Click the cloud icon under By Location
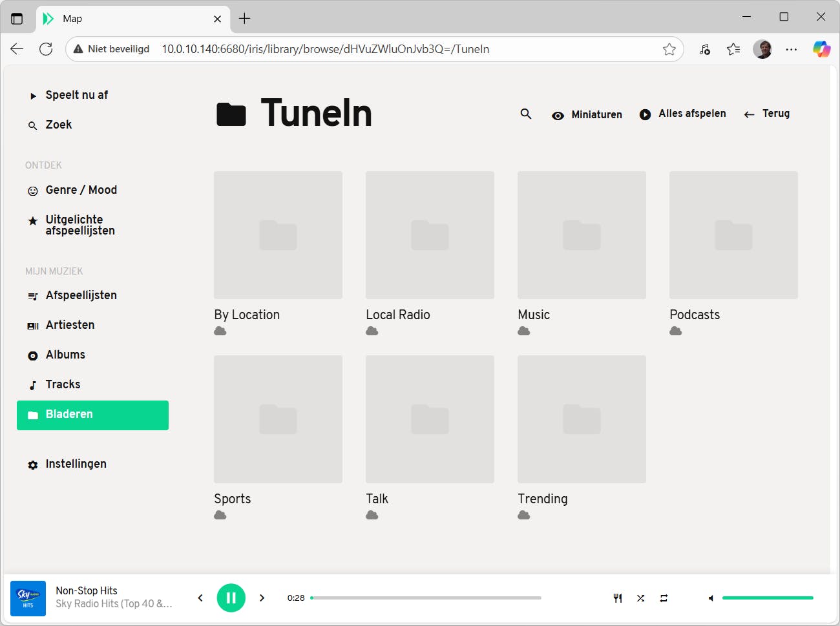This screenshot has height=626, width=840. pos(220,331)
